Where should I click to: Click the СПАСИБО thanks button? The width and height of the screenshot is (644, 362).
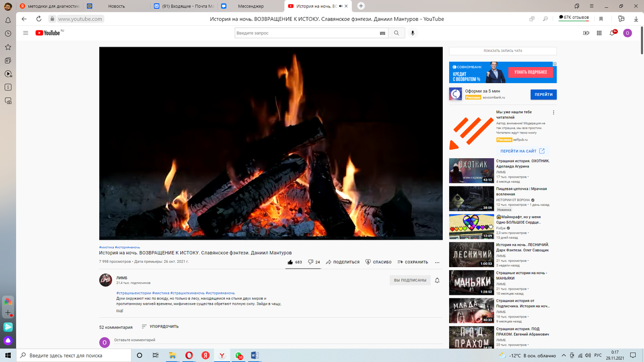click(378, 262)
